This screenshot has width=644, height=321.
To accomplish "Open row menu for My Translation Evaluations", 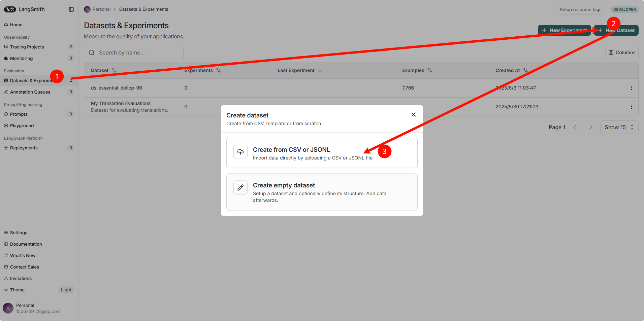I will click(x=631, y=107).
